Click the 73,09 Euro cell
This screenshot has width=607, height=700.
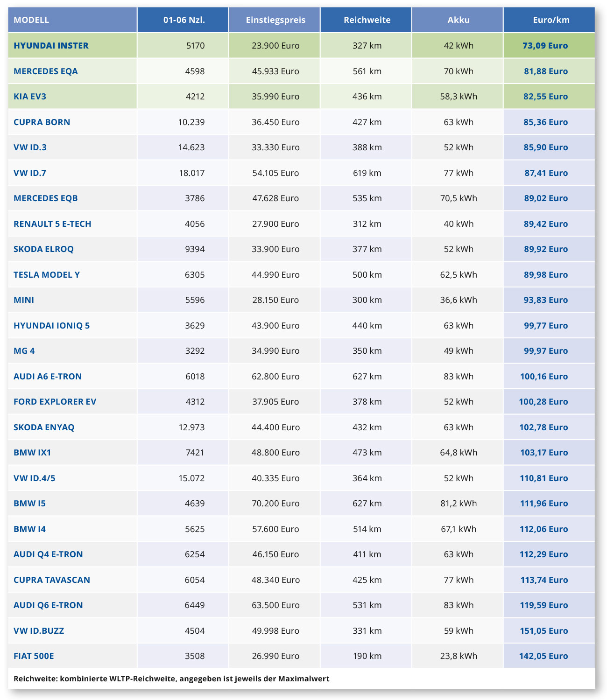click(545, 46)
